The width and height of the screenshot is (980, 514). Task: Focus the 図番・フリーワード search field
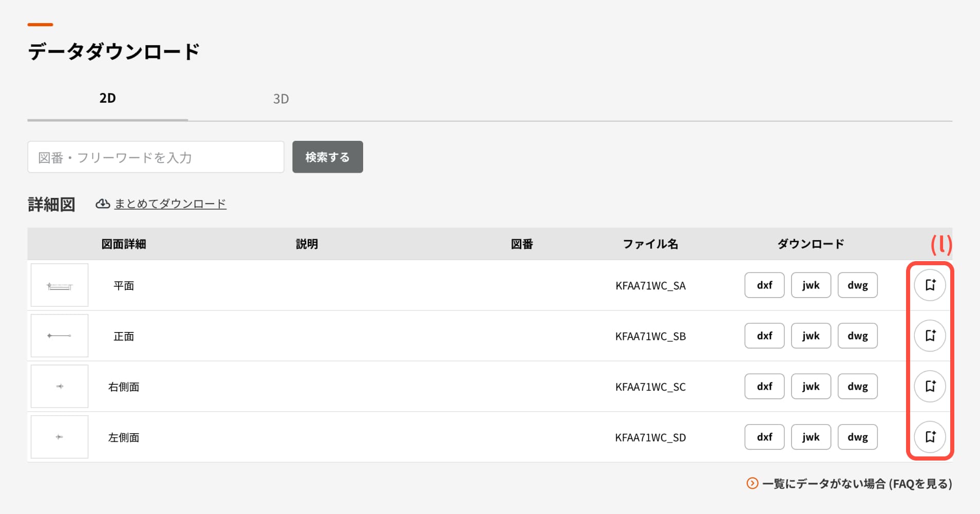156,157
